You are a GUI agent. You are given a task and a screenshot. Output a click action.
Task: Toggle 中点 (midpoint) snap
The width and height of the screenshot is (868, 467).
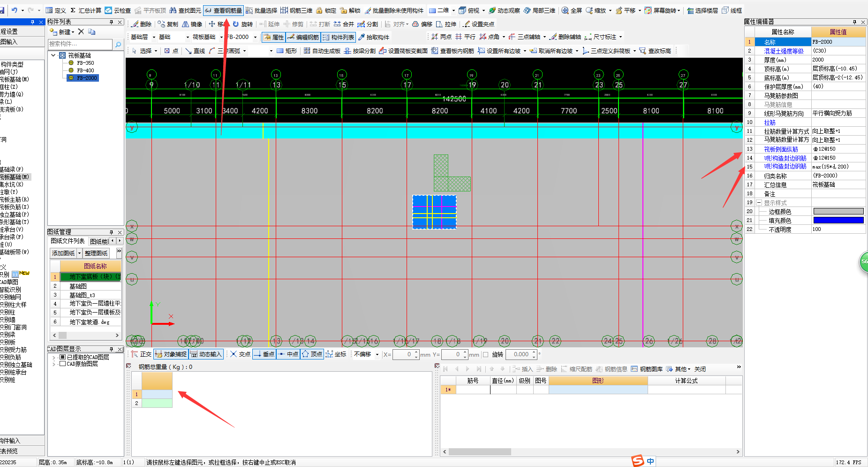288,354
